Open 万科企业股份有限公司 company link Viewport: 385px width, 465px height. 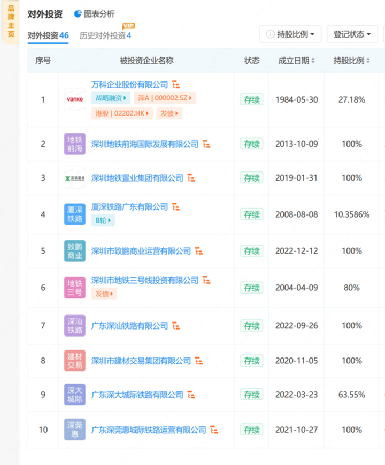click(x=130, y=84)
